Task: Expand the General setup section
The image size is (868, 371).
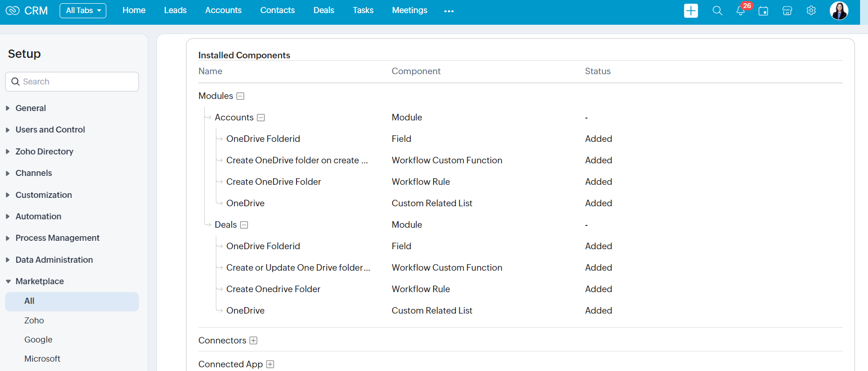Action: 30,108
